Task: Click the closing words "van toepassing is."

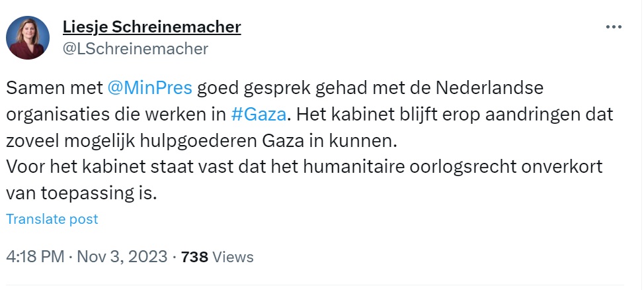Action: (x=83, y=192)
